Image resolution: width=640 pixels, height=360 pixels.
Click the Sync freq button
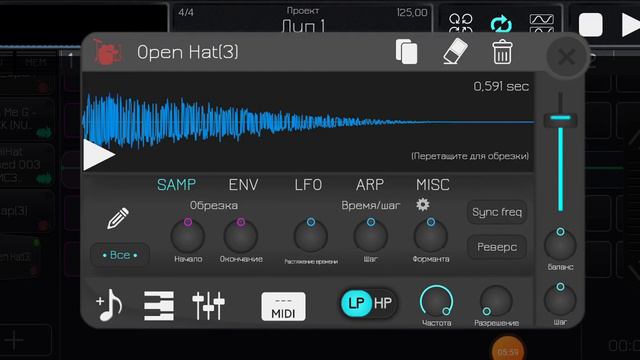[x=497, y=212]
